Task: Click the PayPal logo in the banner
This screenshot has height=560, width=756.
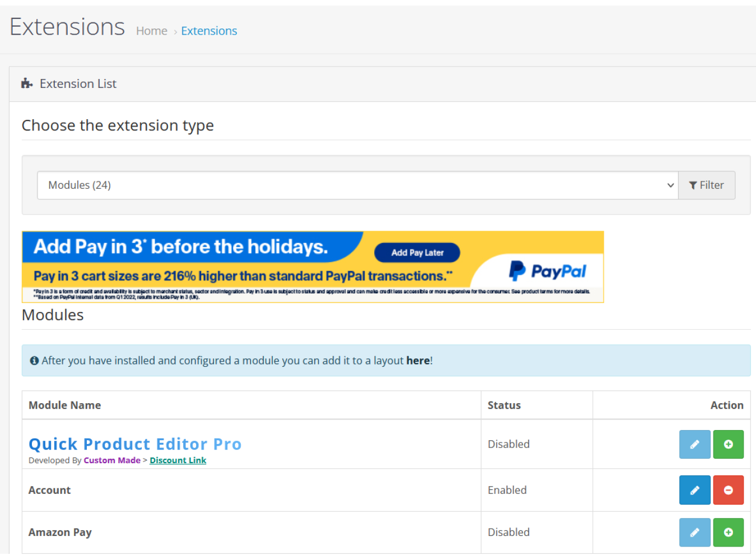Action: click(x=547, y=272)
